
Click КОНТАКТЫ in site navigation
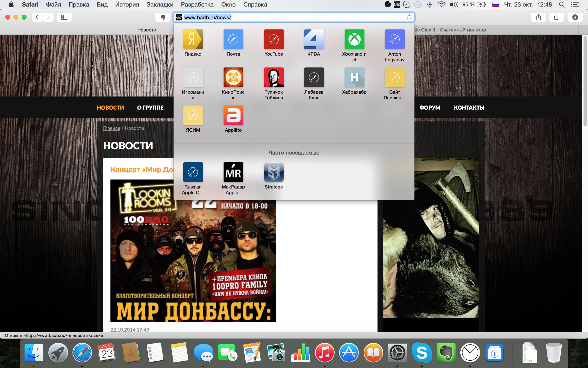coord(469,108)
